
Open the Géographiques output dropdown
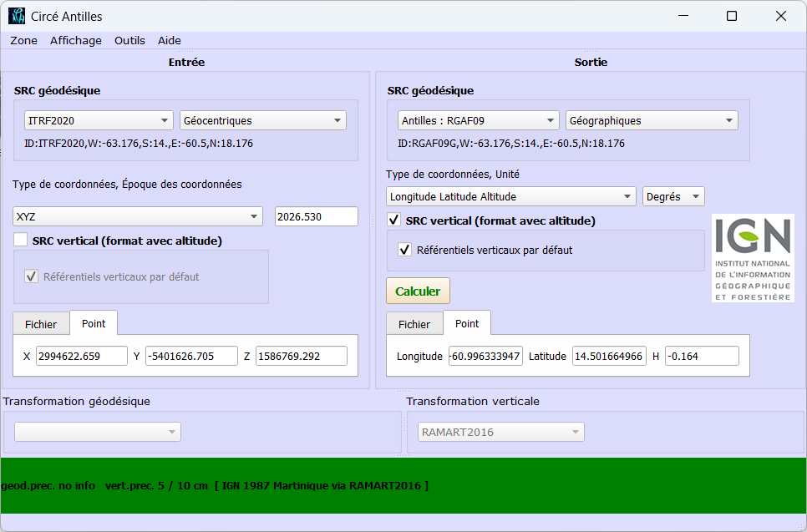pyautogui.click(x=652, y=120)
